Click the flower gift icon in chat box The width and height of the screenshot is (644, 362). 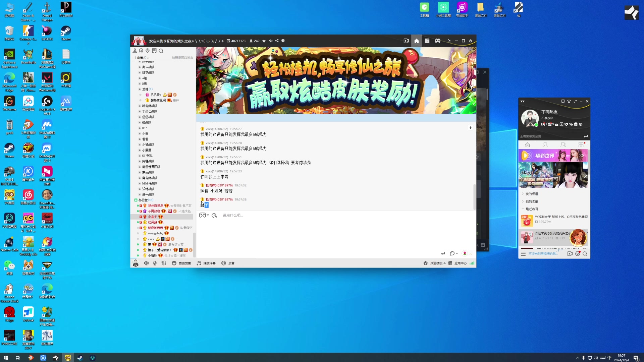click(x=465, y=253)
